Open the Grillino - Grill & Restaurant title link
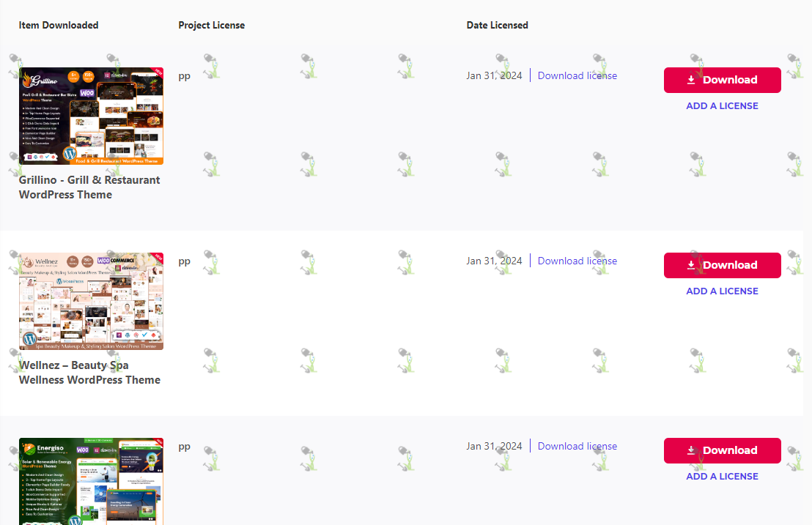The image size is (812, 525). point(89,187)
